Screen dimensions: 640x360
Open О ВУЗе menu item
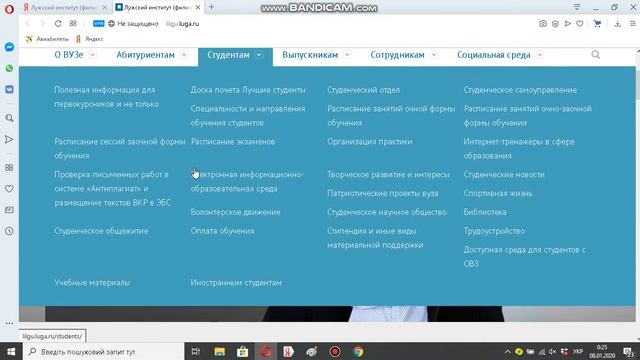[69, 55]
